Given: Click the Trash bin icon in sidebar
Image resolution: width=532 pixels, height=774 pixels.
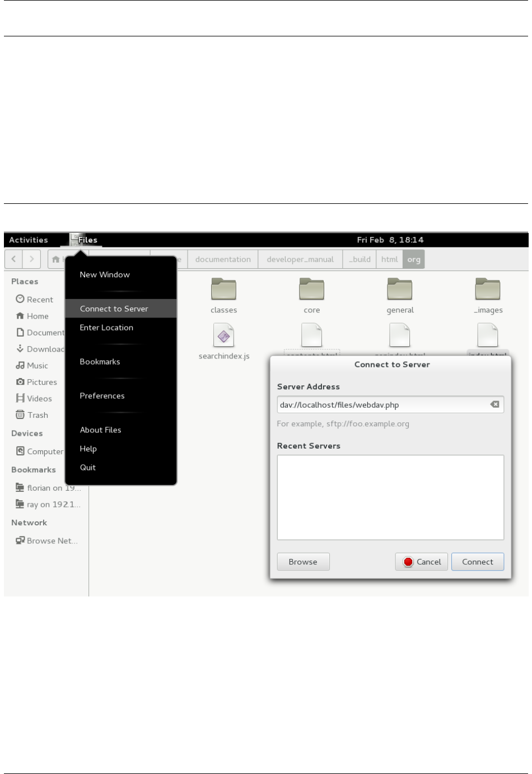Looking at the screenshot, I should coord(20,415).
